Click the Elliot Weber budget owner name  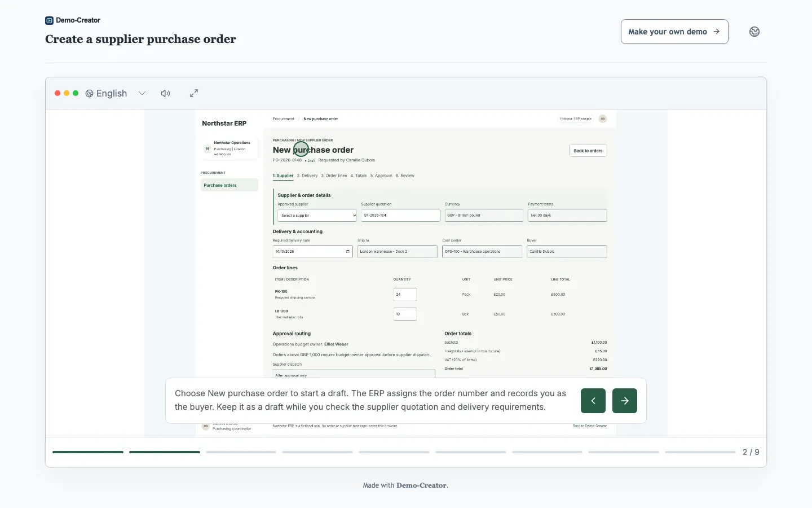[336, 344]
